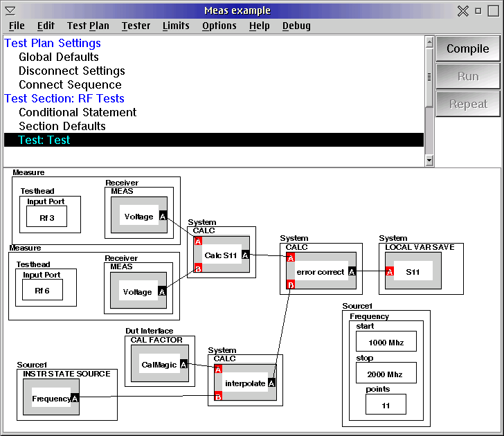Image resolution: width=504 pixels, height=436 pixels.
Task: Click red input port B of Calc S11
Action: (198, 268)
